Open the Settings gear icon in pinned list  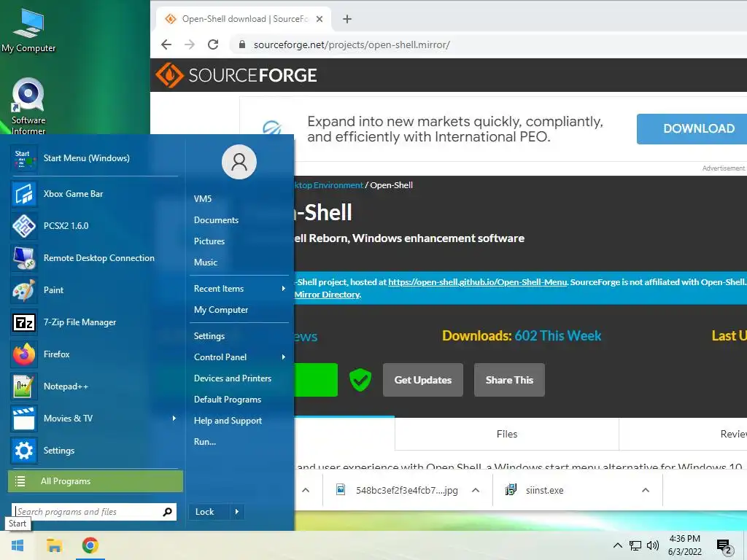pos(24,451)
